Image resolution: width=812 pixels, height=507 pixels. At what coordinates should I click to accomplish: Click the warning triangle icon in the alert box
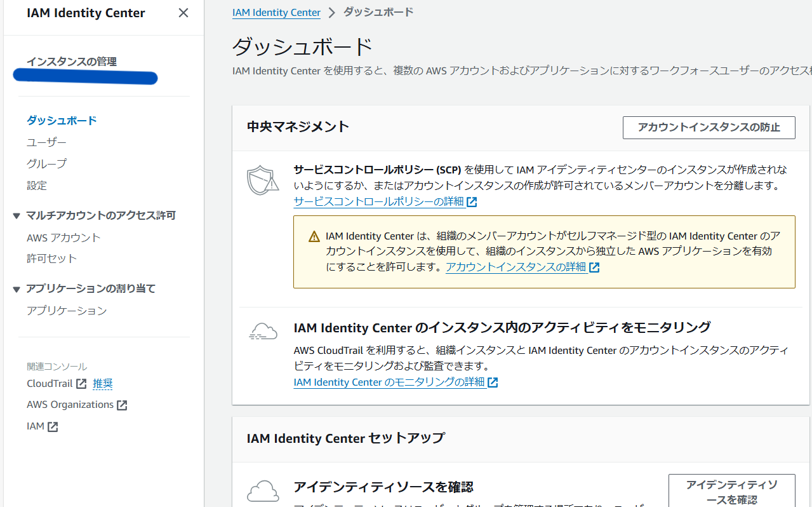click(x=314, y=237)
